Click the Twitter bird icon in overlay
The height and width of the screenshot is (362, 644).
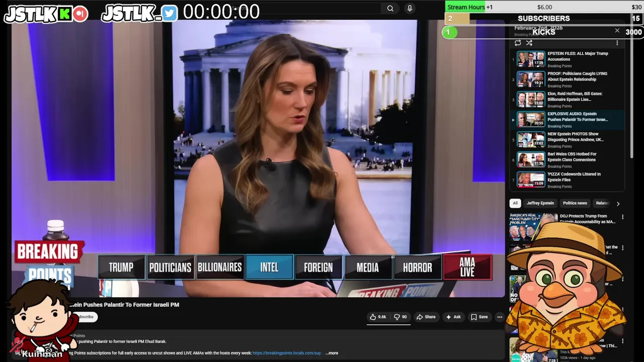(x=170, y=14)
